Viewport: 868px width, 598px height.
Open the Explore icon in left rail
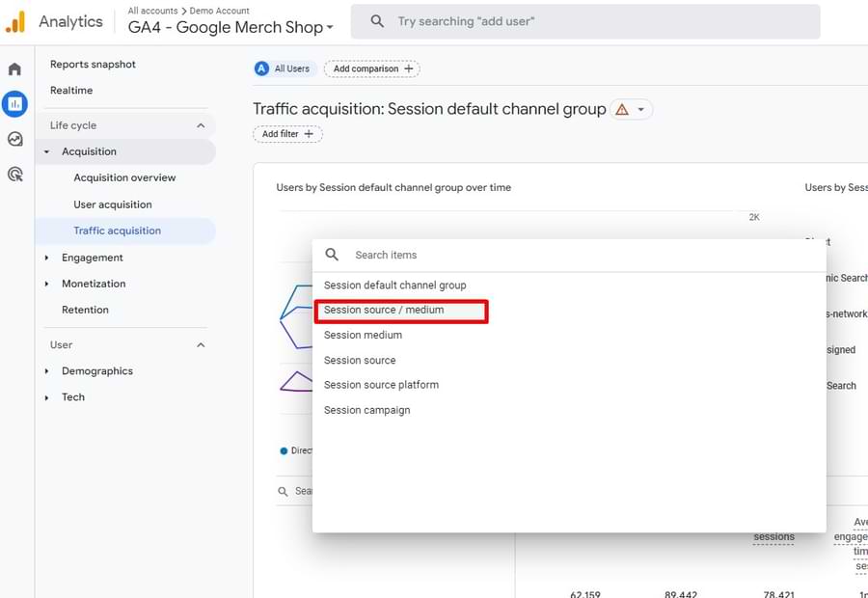point(14,139)
